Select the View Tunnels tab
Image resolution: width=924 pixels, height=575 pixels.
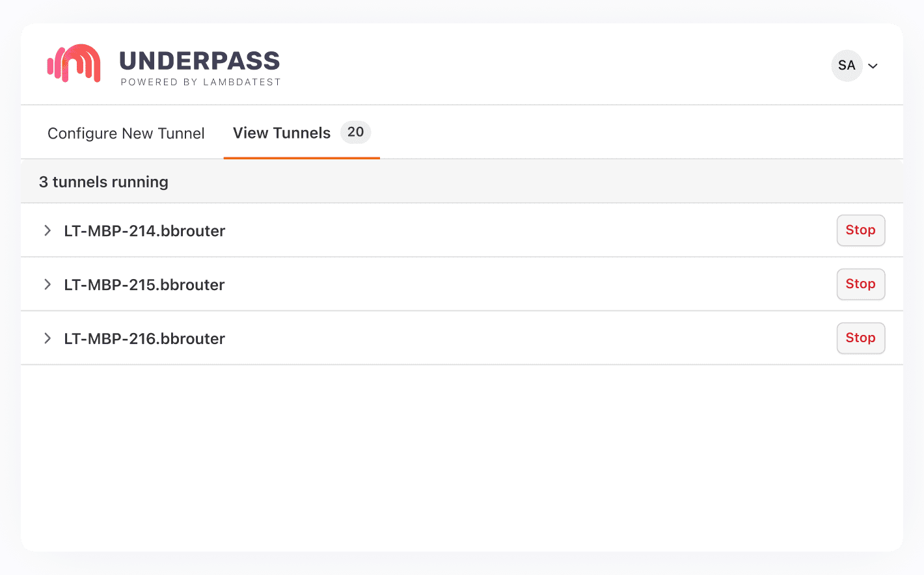point(282,133)
